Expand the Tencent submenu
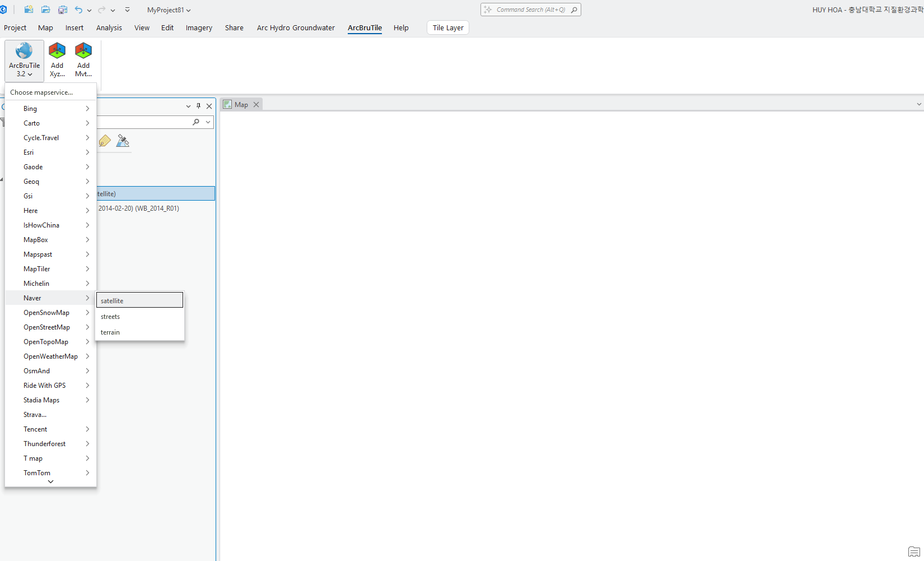 pyautogui.click(x=50, y=429)
